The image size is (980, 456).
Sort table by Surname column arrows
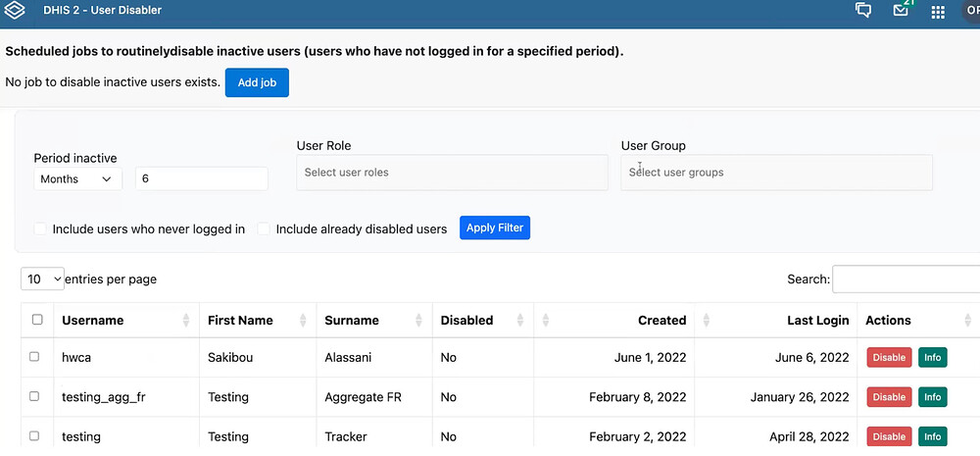419,321
